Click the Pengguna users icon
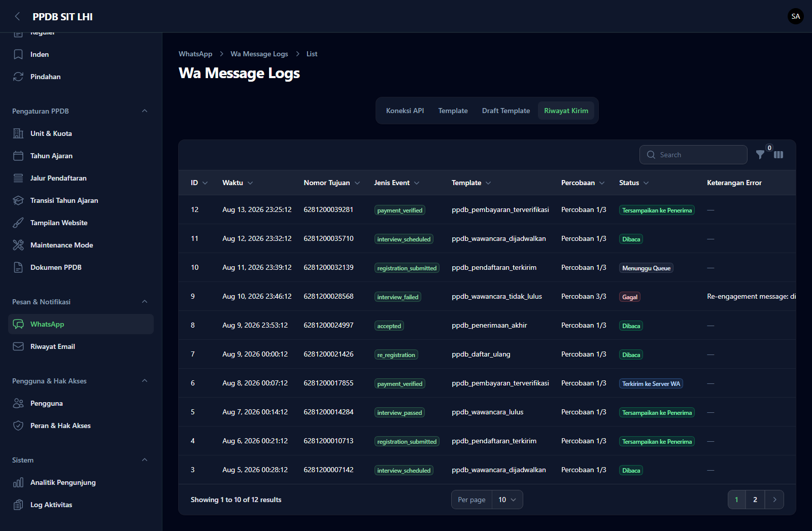Screen dimensions: 812x531 [x=18, y=403]
